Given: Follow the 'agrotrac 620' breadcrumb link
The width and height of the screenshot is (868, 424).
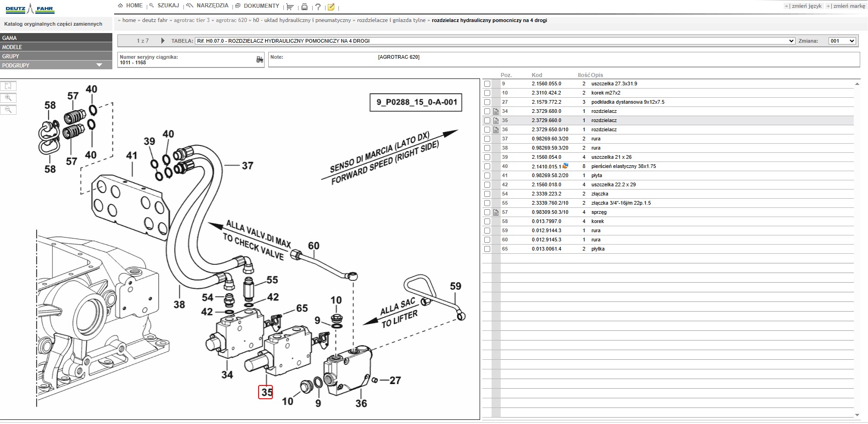Looking at the screenshot, I should [231, 20].
